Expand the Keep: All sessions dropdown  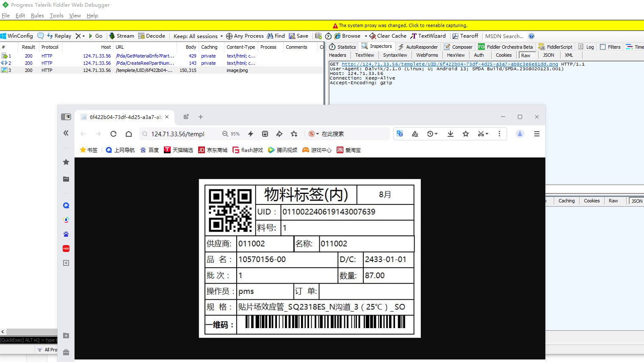(x=198, y=36)
